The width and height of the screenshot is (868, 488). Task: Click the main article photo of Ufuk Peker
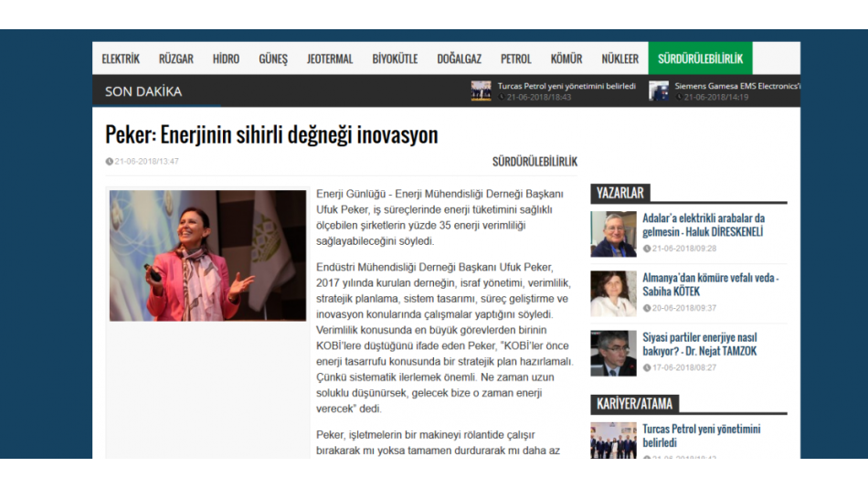207,255
